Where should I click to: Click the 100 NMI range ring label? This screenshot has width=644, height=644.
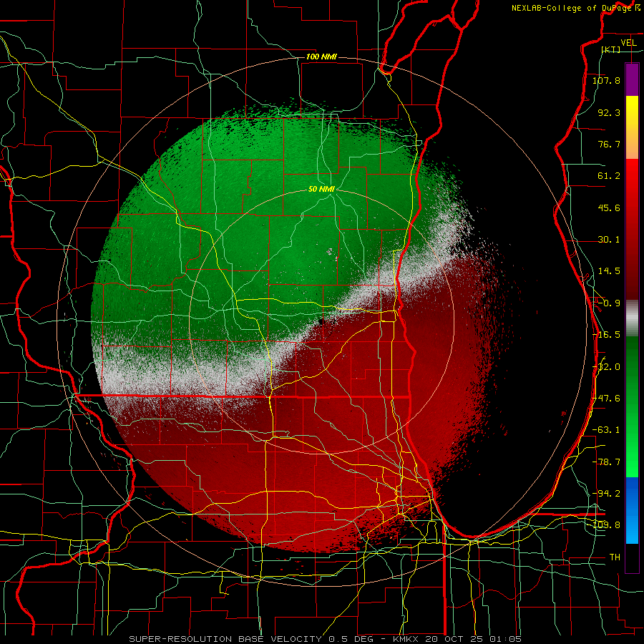coord(321,57)
